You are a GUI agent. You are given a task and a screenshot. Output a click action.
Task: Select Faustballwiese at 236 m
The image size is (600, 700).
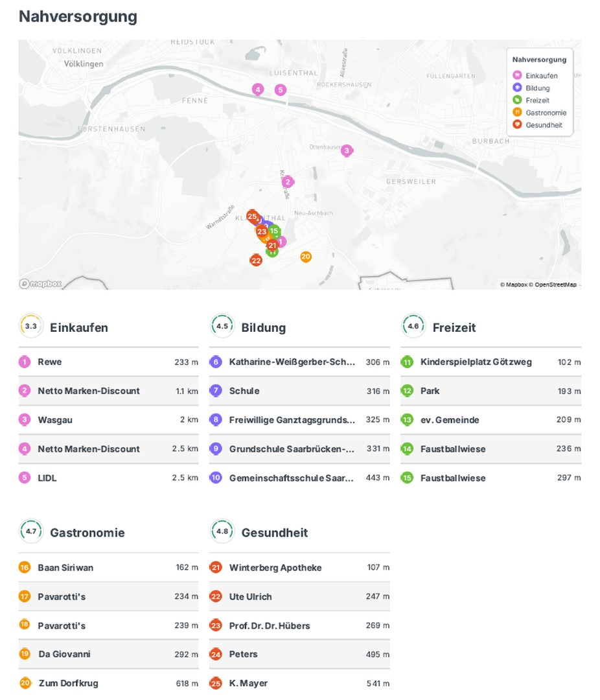point(491,449)
